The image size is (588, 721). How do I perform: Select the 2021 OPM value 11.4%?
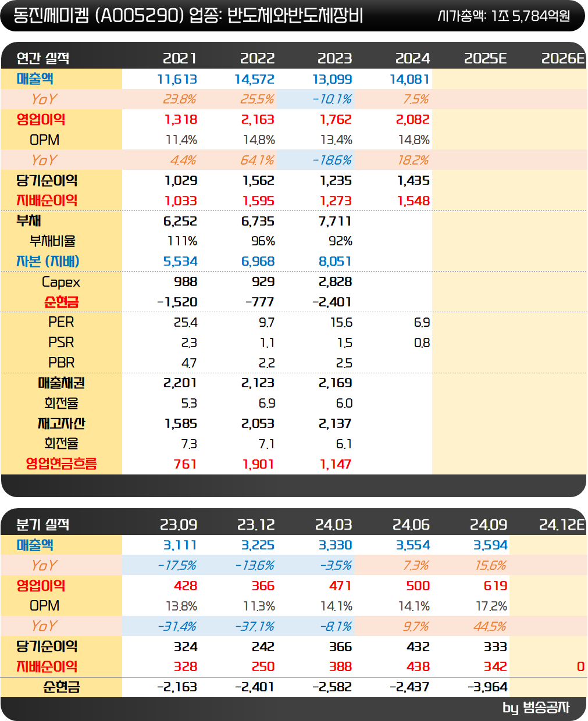click(x=181, y=140)
